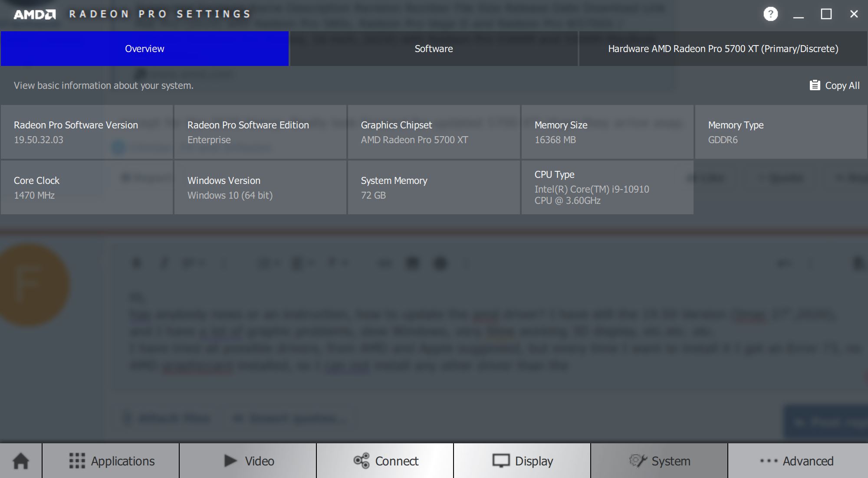Switch to the Hardware AMD Radeon Pro 5700 XT tab
Image resolution: width=868 pixels, height=478 pixels.
pos(723,49)
